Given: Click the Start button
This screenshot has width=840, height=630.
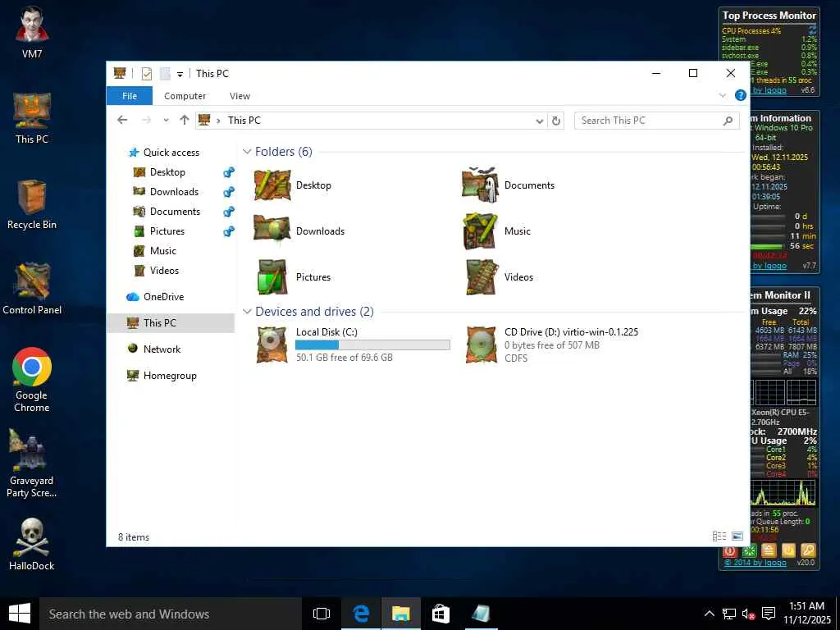Looking at the screenshot, I should (20, 614).
